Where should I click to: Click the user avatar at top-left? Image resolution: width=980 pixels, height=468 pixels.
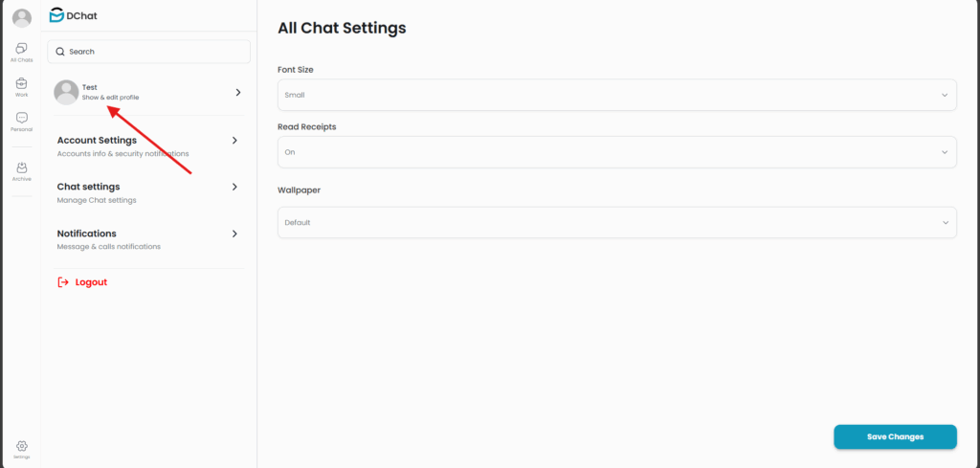pos(21,18)
